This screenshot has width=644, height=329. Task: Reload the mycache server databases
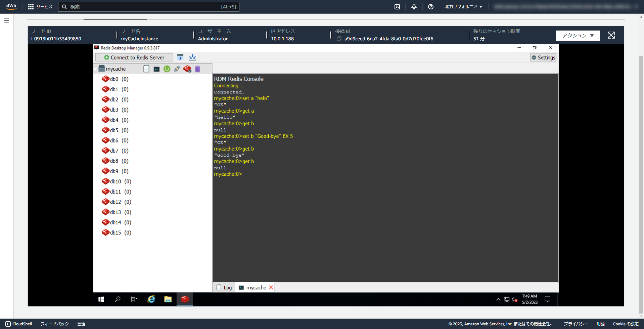tap(167, 69)
